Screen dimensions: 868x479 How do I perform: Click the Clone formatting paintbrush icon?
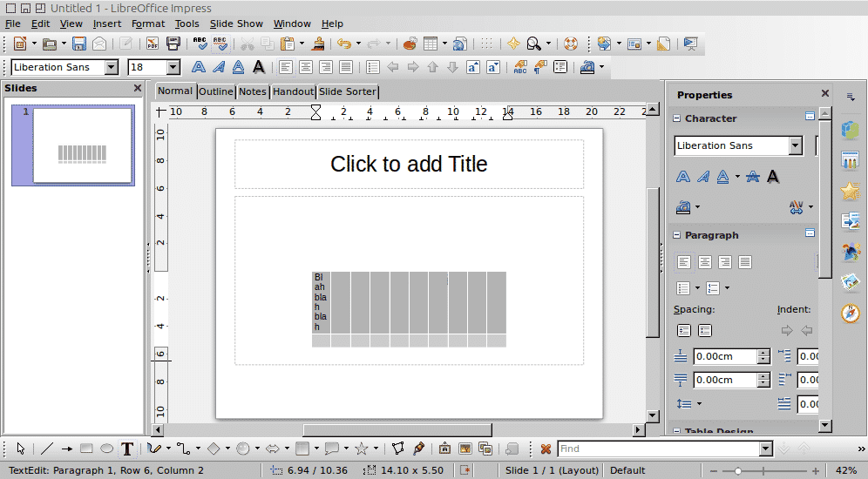[318, 44]
